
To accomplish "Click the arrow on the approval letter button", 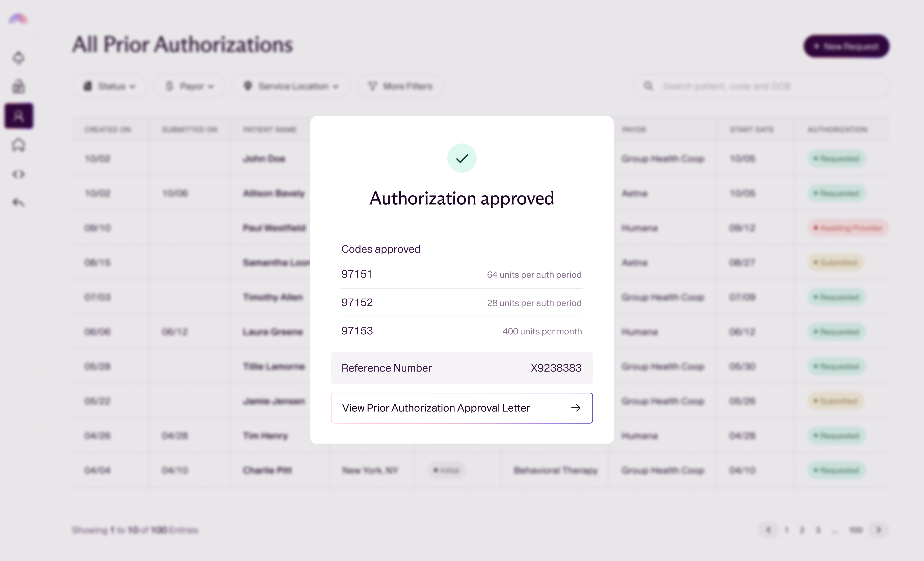I will [x=576, y=408].
